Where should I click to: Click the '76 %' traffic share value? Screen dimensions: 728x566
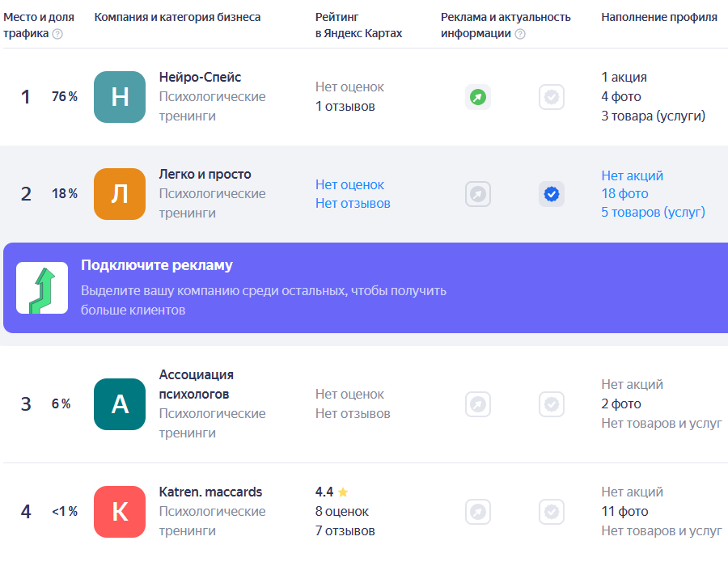[65, 96]
